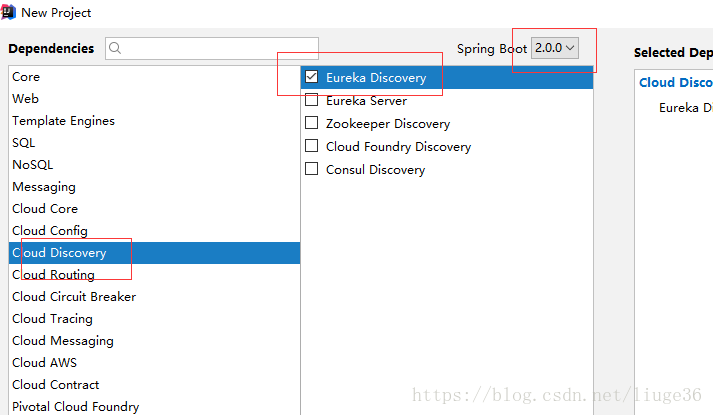Click the search magnifier icon in Dependencies field

click(x=115, y=48)
